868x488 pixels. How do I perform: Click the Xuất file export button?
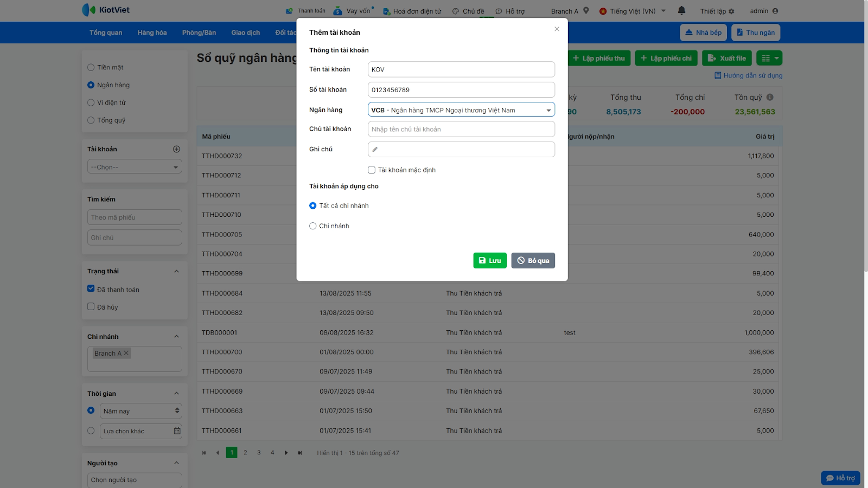[727, 58]
